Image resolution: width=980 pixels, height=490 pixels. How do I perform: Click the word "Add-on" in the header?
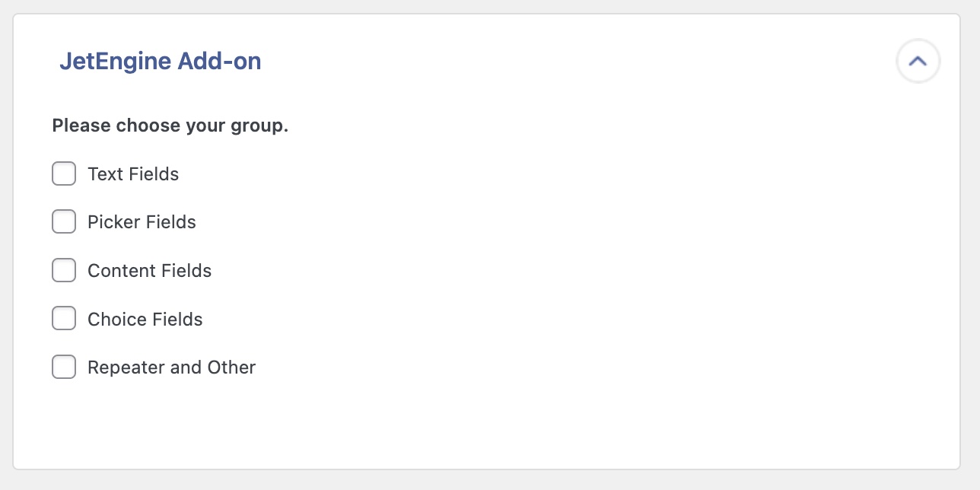[x=219, y=61]
